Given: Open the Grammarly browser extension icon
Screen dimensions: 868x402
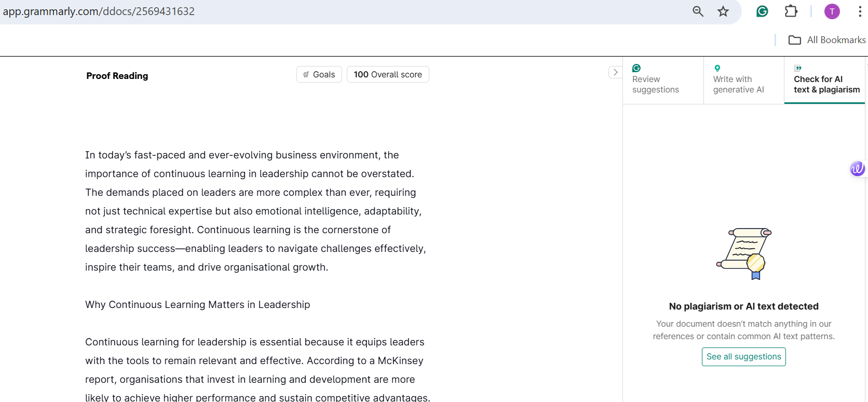Looking at the screenshot, I should click(x=762, y=11).
